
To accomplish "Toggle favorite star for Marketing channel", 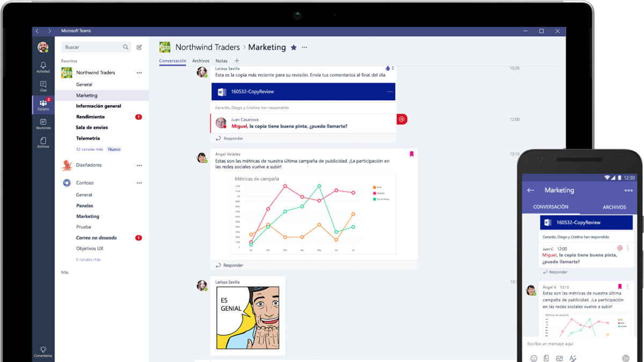I will point(294,47).
